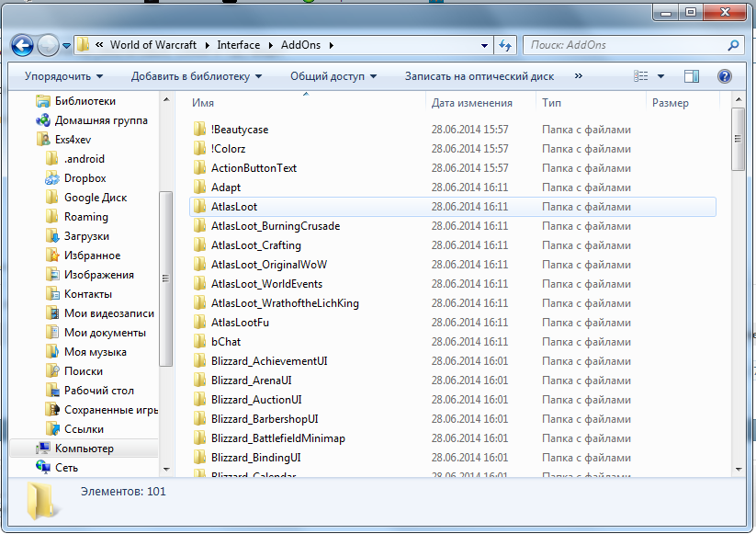The image size is (756, 534).
Task: Open address bar history dropdown
Action: (x=484, y=46)
